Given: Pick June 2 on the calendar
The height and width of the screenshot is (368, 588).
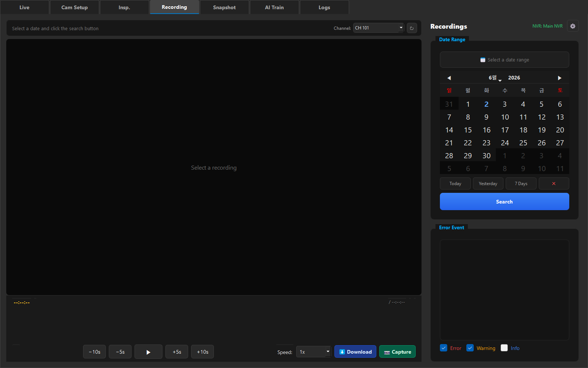Looking at the screenshot, I should (x=486, y=104).
